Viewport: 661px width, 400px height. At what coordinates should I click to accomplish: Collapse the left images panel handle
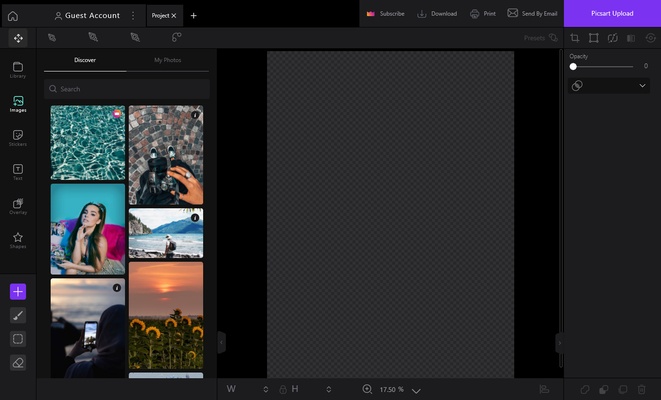[221, 342]
